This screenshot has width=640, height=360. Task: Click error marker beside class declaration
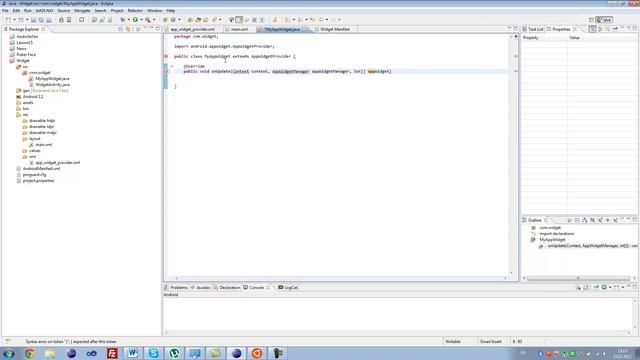click(x=166, y=56)
